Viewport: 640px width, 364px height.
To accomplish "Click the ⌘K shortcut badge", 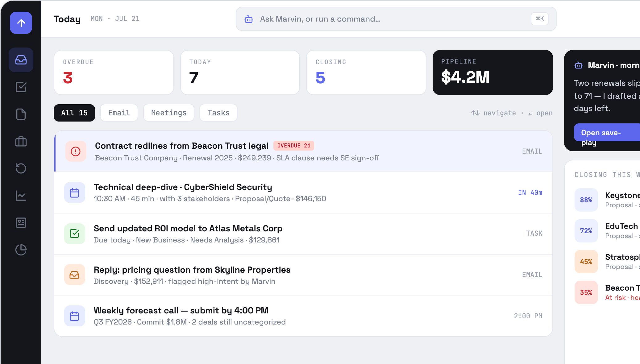I will (x=540, y=19).
